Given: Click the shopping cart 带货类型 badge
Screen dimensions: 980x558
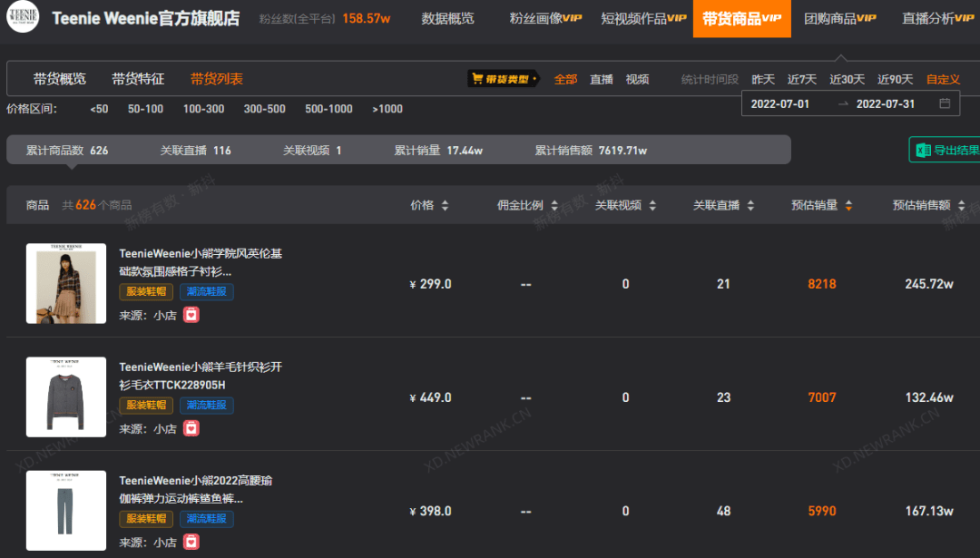Looking at the screenshot, I should (503, 79).
